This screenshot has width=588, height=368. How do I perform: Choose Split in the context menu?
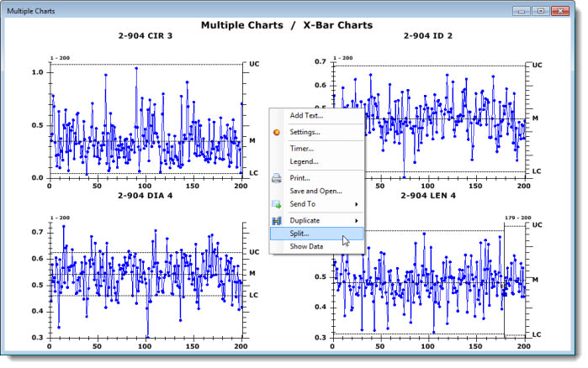tap(300, 234)
